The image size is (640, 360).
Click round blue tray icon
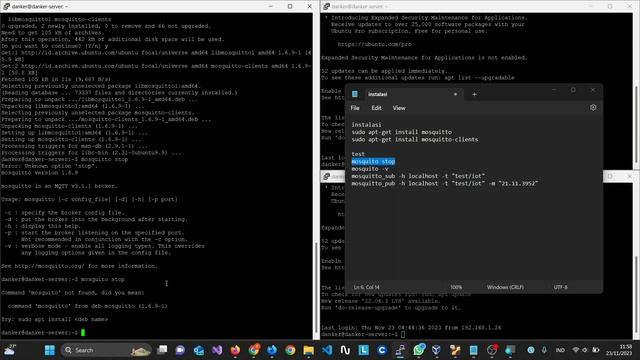[x=531, y=350]
